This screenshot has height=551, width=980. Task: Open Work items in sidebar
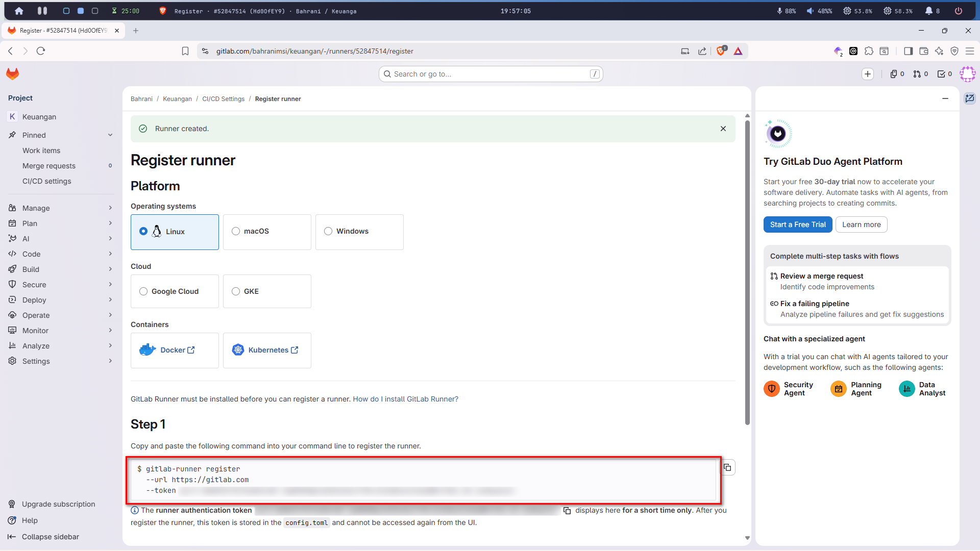(x=61, y=151)
